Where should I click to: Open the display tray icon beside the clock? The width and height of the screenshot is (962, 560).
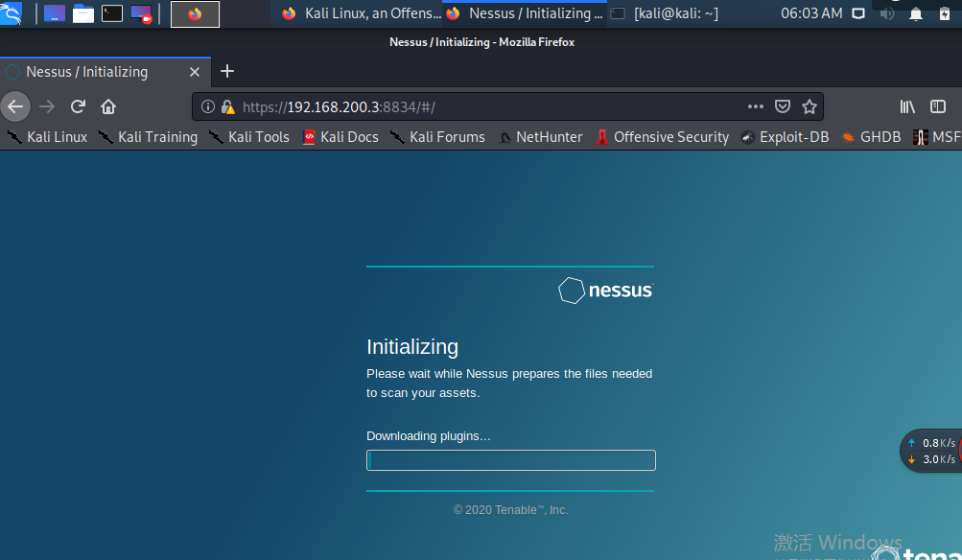click(858, 13)
